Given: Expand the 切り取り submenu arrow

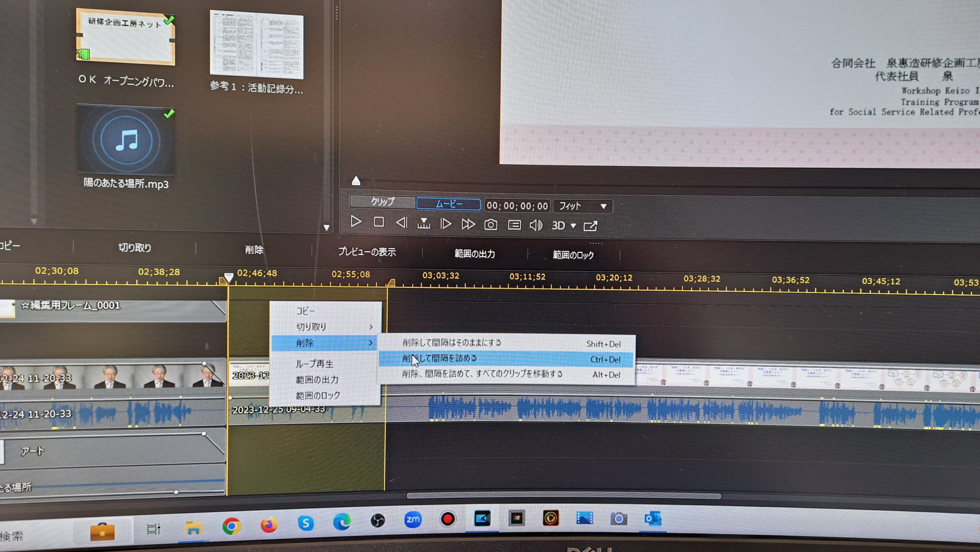Looking at the screenshot, I should [371, 327].
